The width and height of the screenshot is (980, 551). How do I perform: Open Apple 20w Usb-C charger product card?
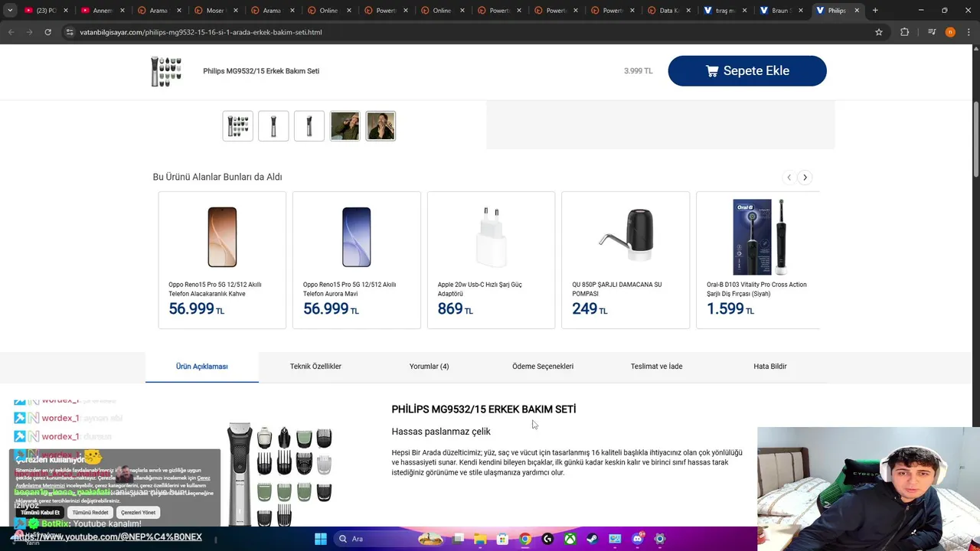[x=491, y=260]
